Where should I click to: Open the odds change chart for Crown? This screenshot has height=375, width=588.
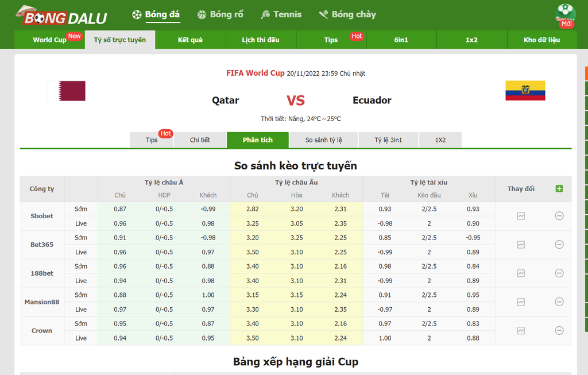(521, 330)
